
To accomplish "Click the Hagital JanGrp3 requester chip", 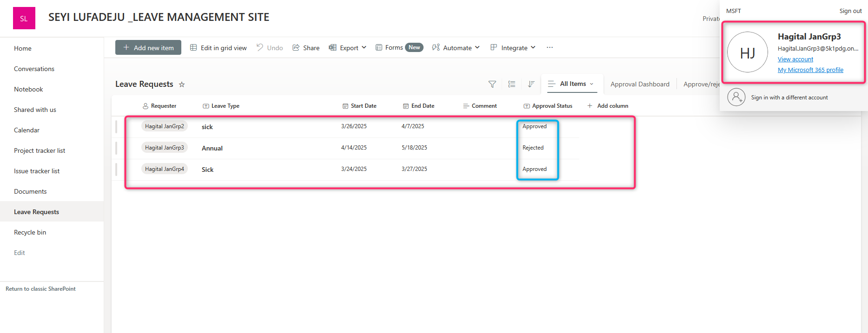I will point(165,148).
